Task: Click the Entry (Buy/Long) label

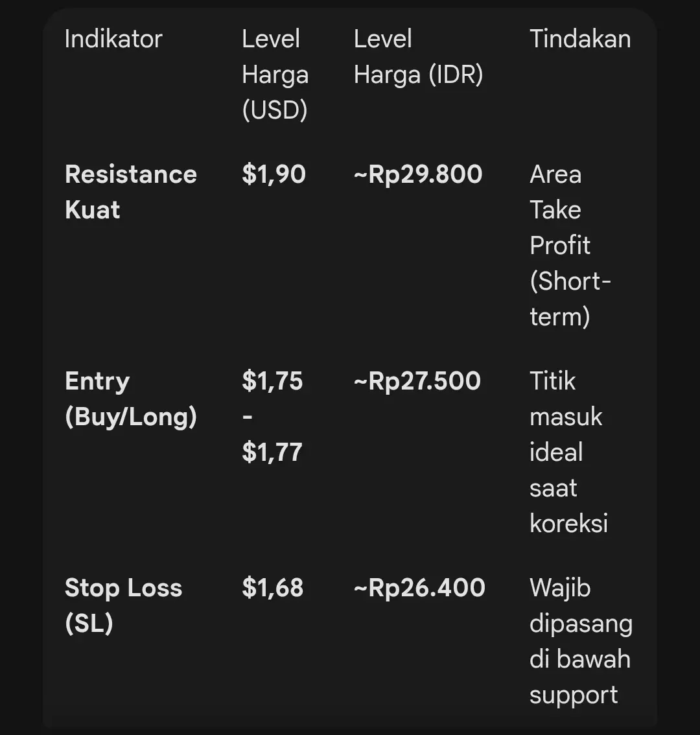Action: coord(131,399)
